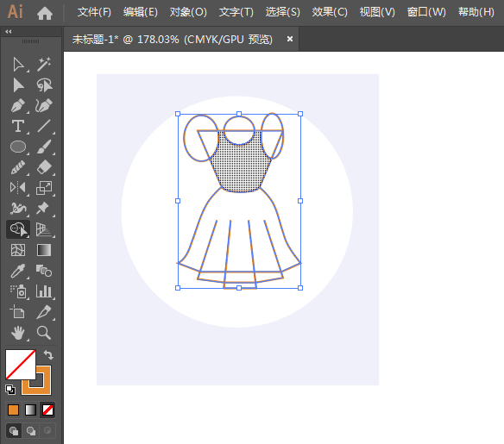Collapse the toolbar with double arrows
The image size is (504, 444).
(x=9, y=31)
